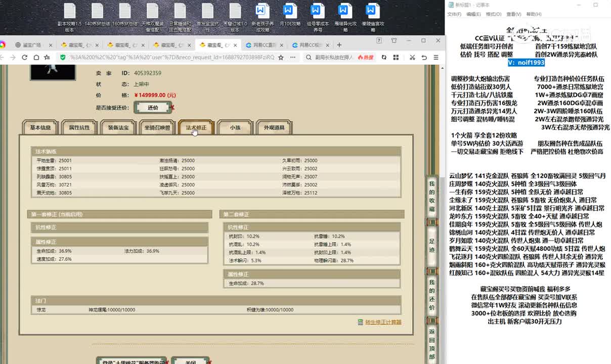Click the undo/restore closed tab icon
This screenshot has height=364, width=611.
(424, 58)
